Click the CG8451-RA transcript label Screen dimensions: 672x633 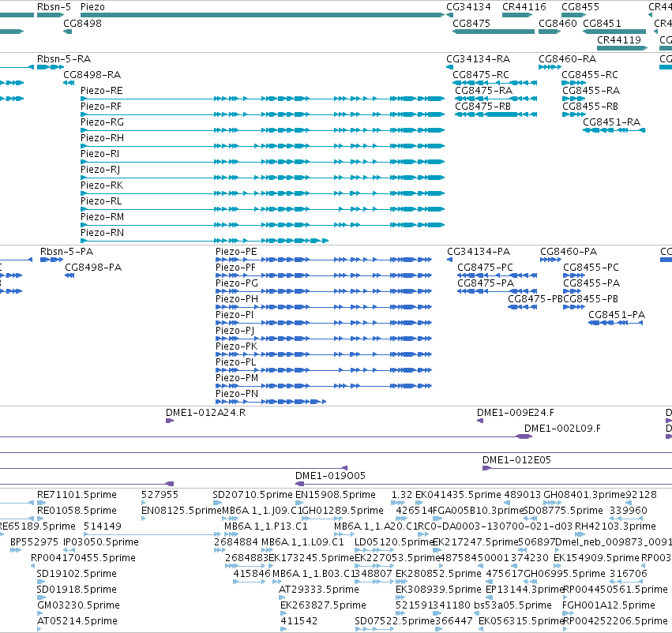(x=611, y=122)
